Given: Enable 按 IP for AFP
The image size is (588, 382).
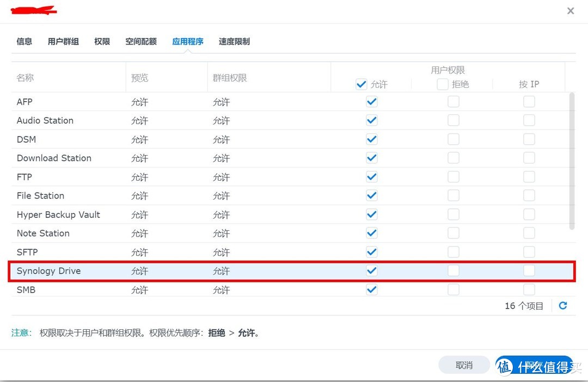Looking at the screenshot, I should tap(529, 102).
